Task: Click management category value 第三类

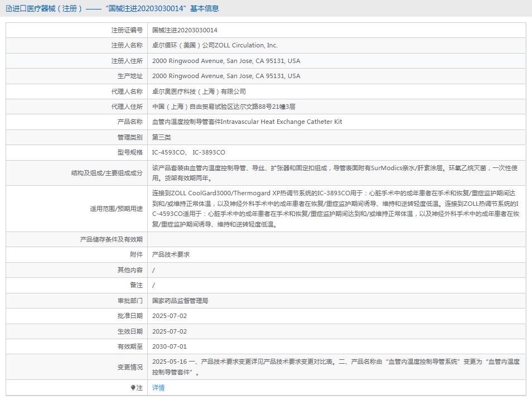Action: point(162,137)
